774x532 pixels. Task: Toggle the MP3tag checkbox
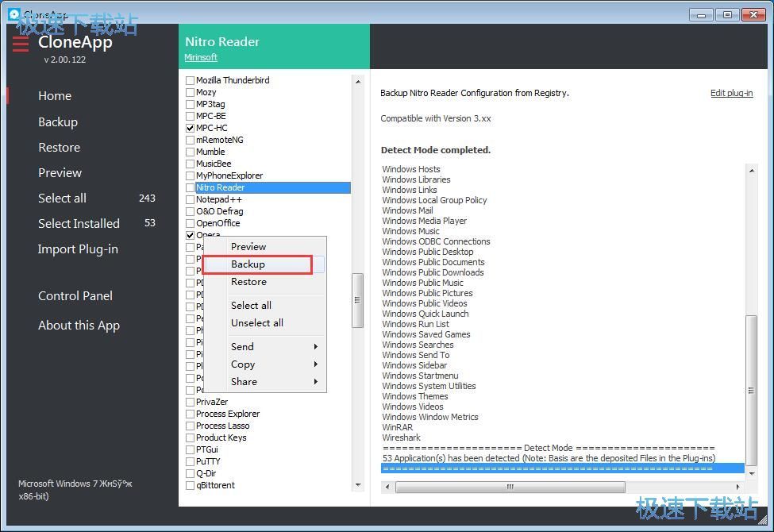[x=190, y=104]
